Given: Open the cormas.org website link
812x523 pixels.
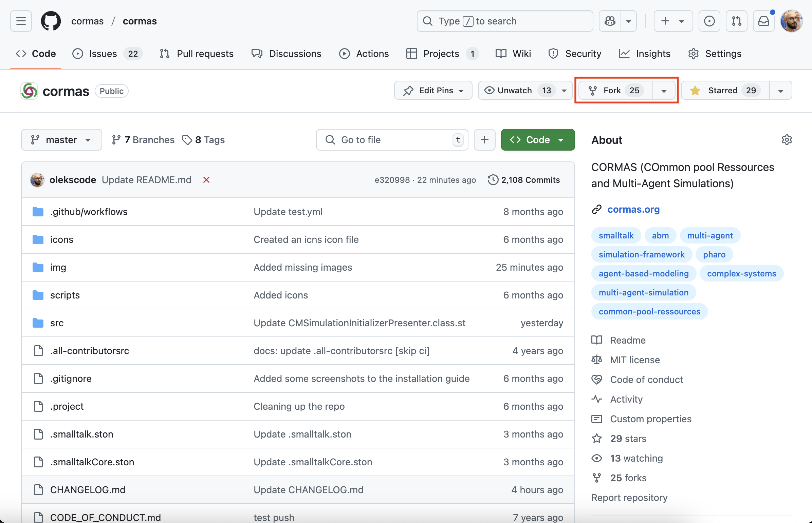Looking at the screenshot, I should (x=633, y=210).
